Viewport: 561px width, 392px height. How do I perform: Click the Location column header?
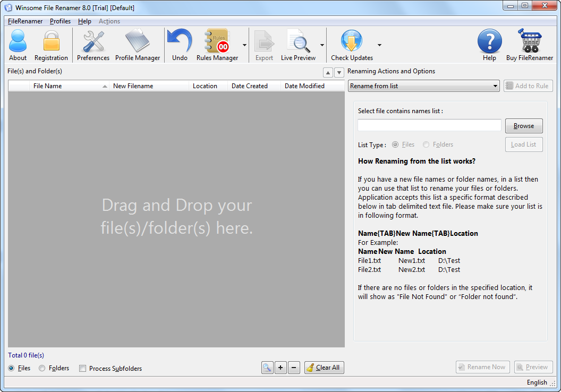(x=208, y=86)
